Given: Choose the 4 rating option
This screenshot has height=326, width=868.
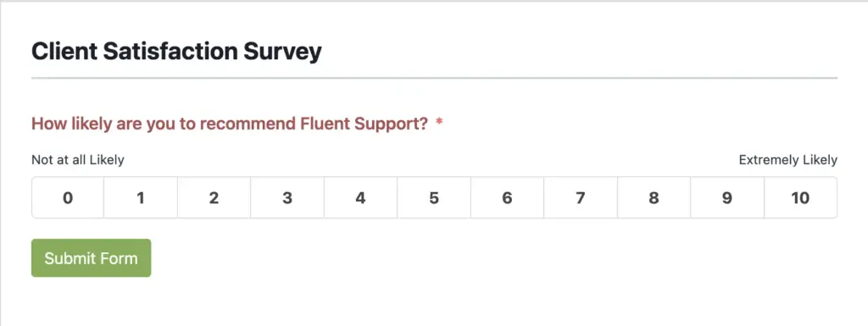Looking at the screenshot, I should 361,198.
